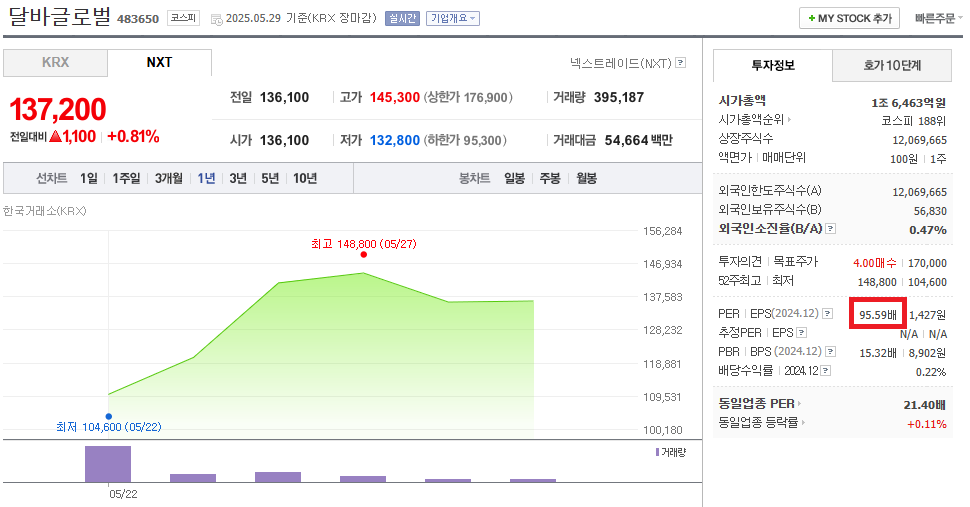The width and height of the screenshot is (970, 507).
Task: Click help icon beside PBR BPS (2024.12)
Action: pos(831,351)
